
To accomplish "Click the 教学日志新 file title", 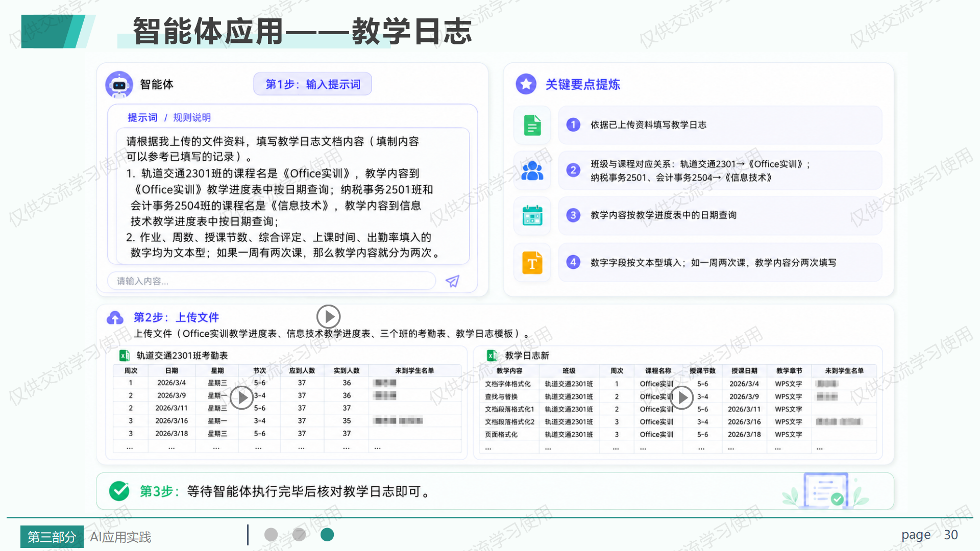I will [527, 356].
